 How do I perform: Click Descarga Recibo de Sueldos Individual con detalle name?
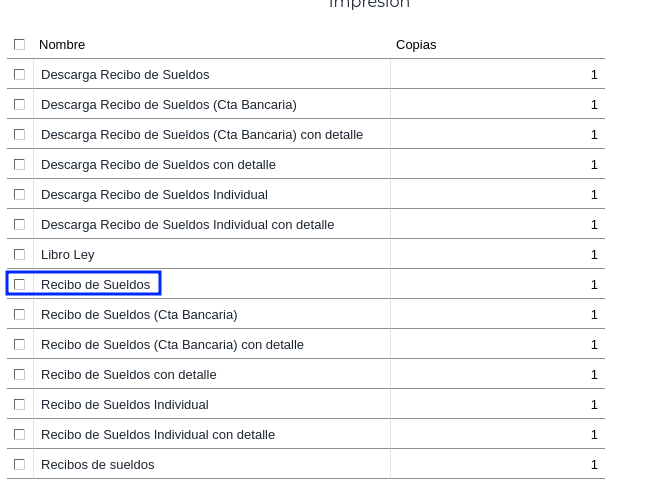coord(188,225)
